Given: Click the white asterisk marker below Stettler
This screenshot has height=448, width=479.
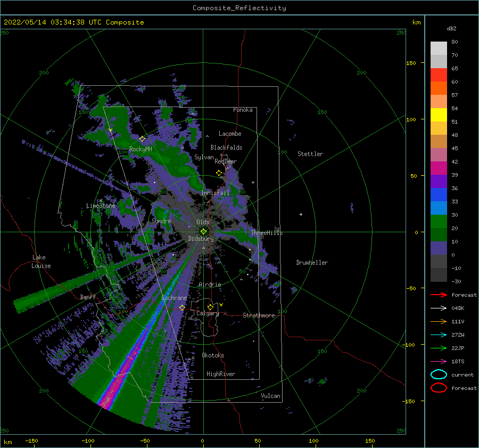Looking at the screenshot, I should click(253, 183).
